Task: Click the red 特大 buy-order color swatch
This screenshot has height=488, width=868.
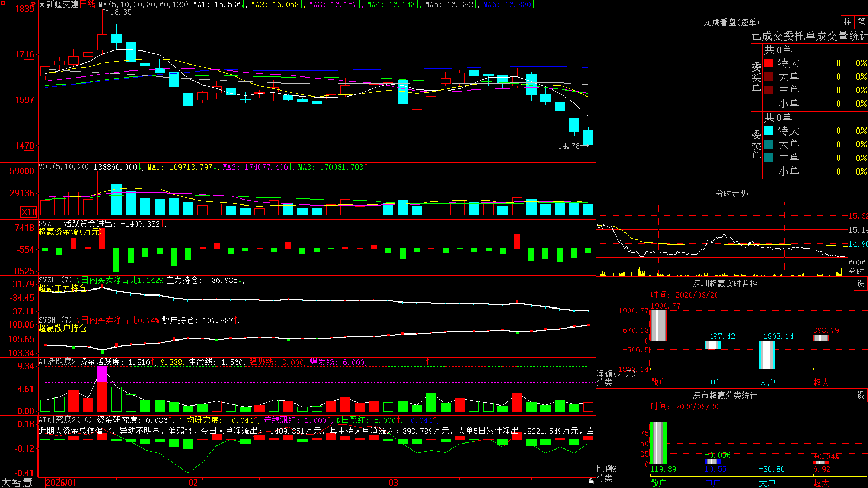Action: [768, 63]
